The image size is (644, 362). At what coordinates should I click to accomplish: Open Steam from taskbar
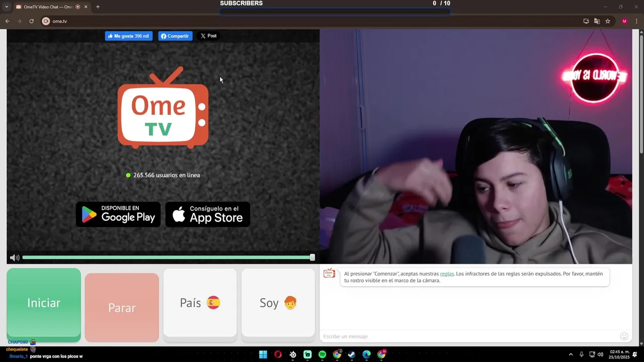pyautogui.click(x=352, y=354)
